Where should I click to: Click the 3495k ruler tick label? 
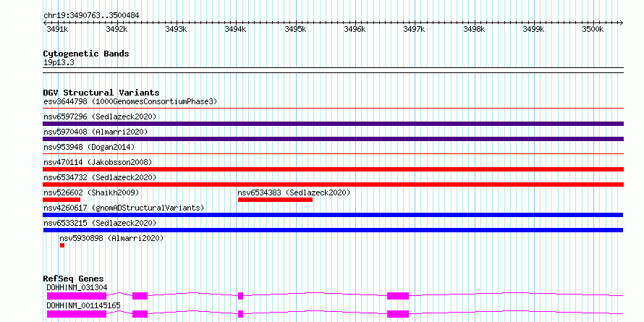(295, 29)
